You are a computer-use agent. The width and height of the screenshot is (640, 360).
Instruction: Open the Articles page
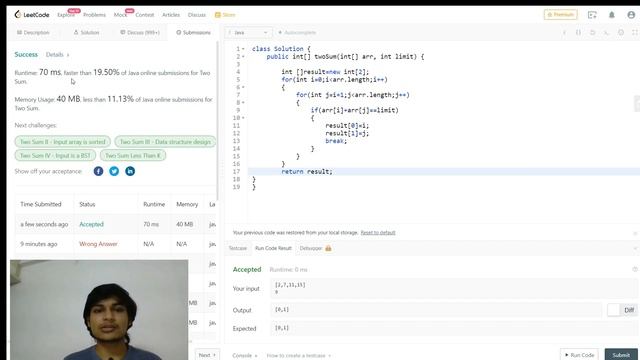click(x=171, y=15)
